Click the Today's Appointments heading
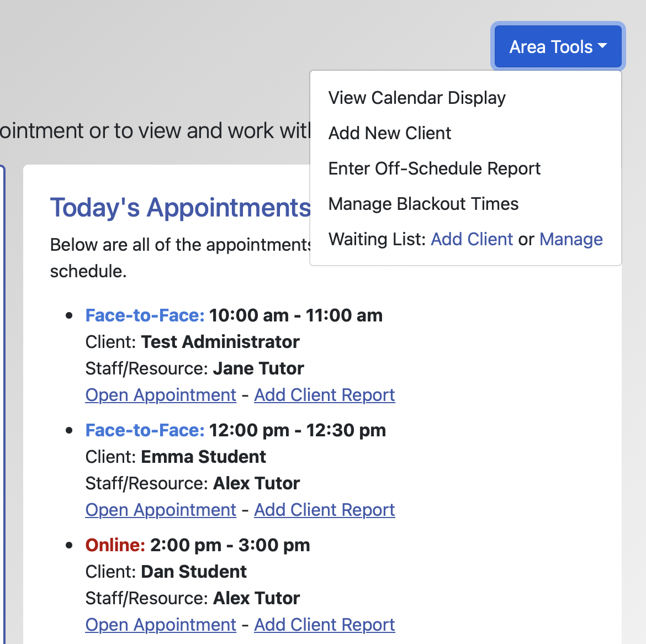The height and width of the screenshot is (644, 646). (180, 208)
